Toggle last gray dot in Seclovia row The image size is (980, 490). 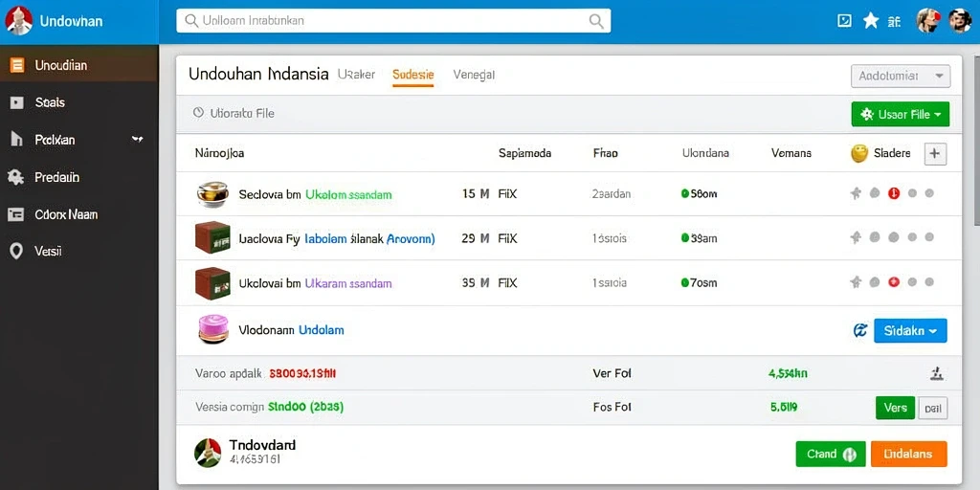929,193
